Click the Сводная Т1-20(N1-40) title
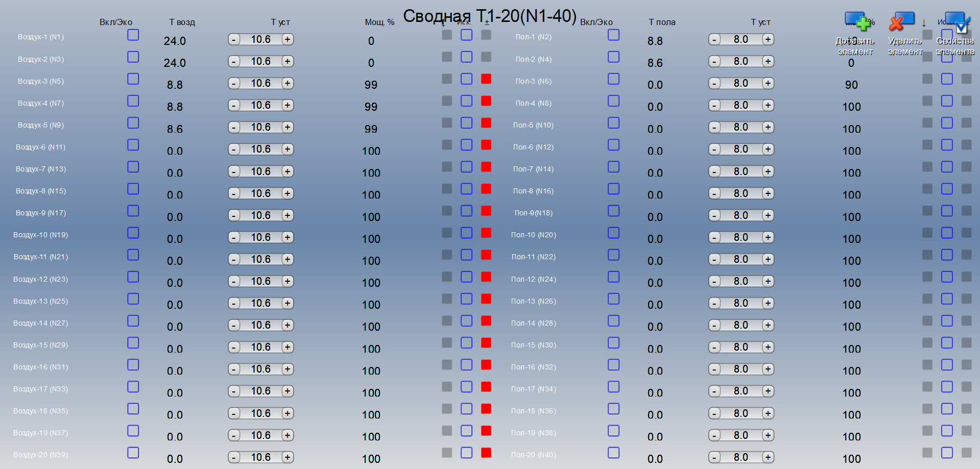Viewport: 980px width, 469px height. pyautogui.click(x=489, y=16)
